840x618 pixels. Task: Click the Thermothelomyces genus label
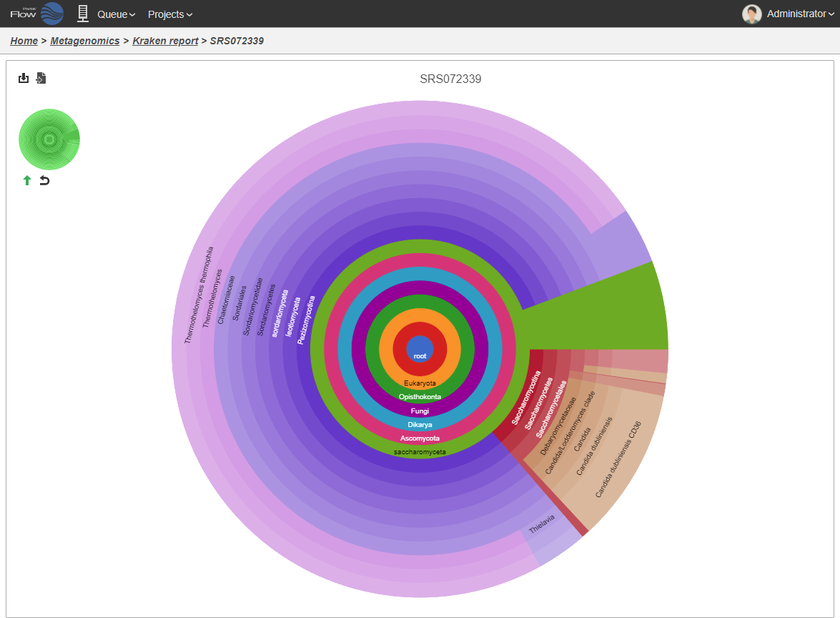coord(212,298)
